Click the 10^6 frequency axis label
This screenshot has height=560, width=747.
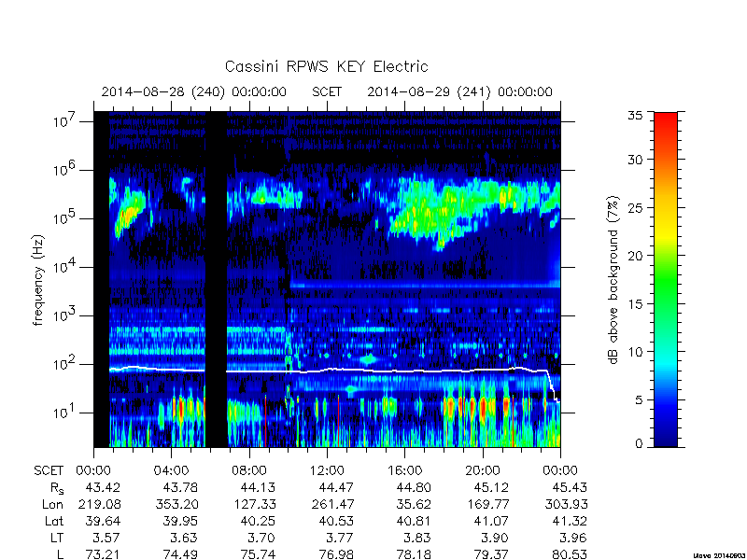point(63,170)
